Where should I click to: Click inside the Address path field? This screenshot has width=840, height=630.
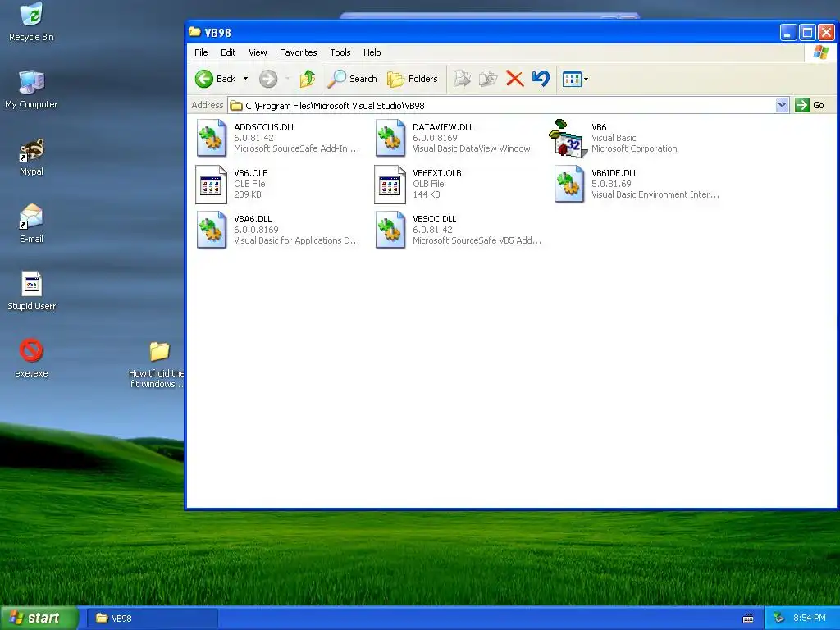[x=501, y=106]
